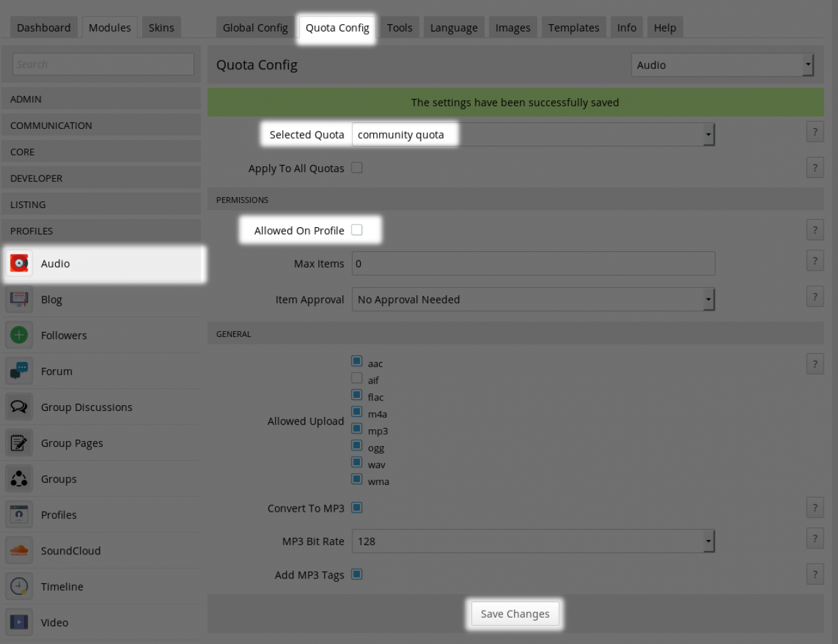
Task: Enable the aif upload format checkbox
Action: 357,378
